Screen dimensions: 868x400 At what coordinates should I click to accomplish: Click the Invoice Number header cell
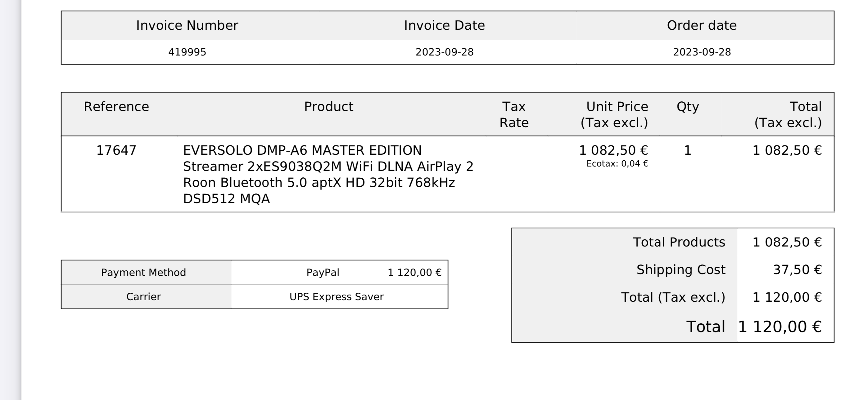click(187, 26)
